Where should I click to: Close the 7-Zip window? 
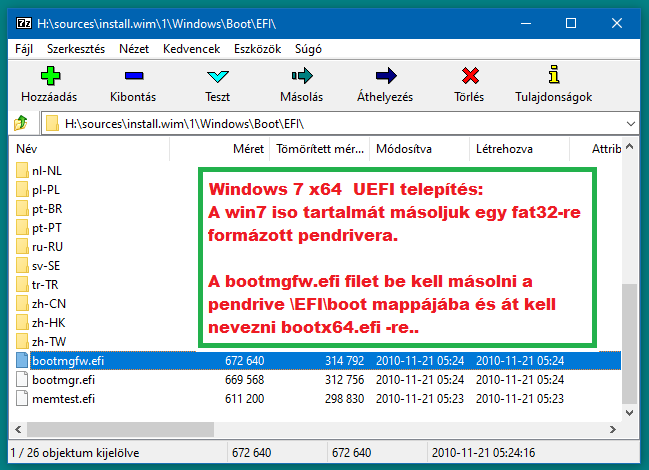pyautogui.click(x=617, y=23)
